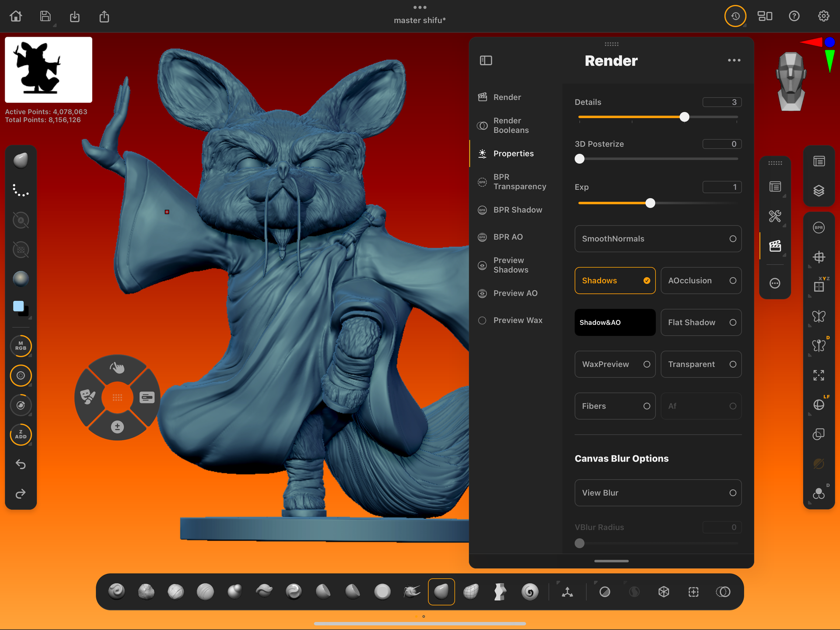Enable the AOcclusion render toggle
The width and height of the screenshot is (840, 630).
(701, 281)
